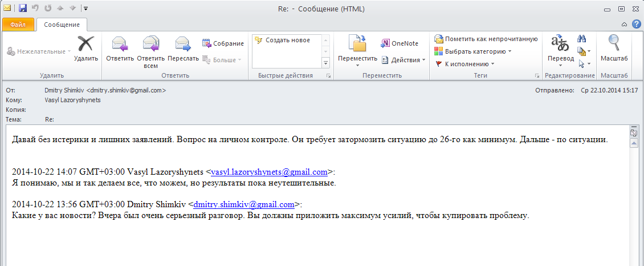Click the scrollbar up arrow in message body
The width and height of the screenshot is (644, 266).
pyautogui.click(x=633, y=143)
